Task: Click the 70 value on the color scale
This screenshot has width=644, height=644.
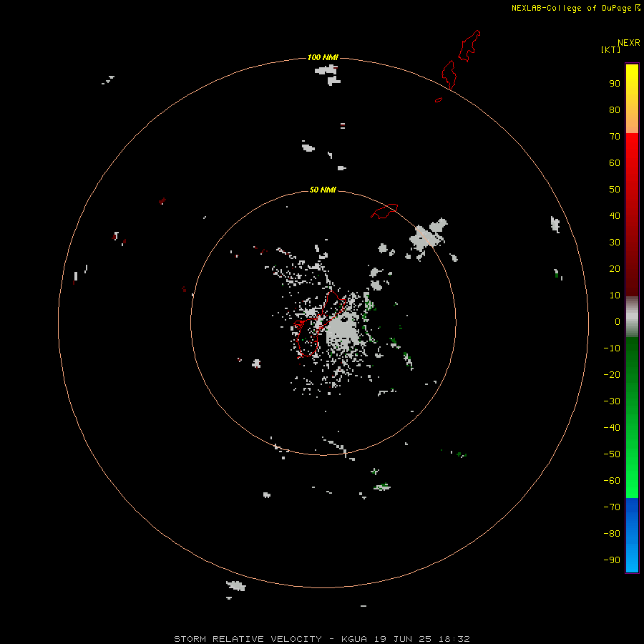Action: pos(615,137)
